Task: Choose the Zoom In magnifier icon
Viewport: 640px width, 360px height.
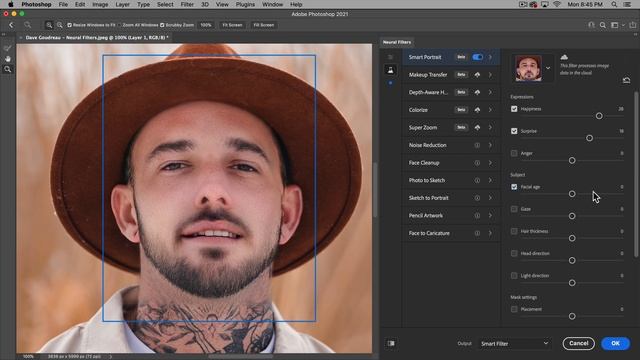Action: (49, 25)
